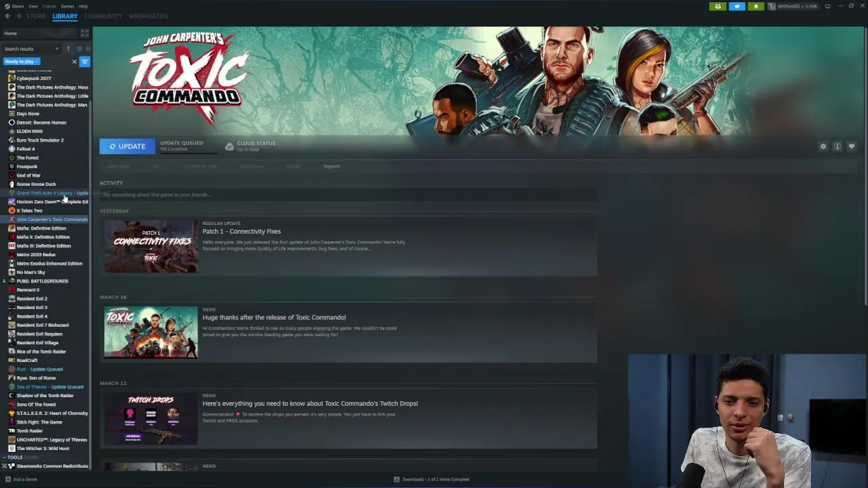Viewport: 868px width, 488px height.
Task: Click the sort-order arrow icon in sidebar
Action: coord(68,49)
